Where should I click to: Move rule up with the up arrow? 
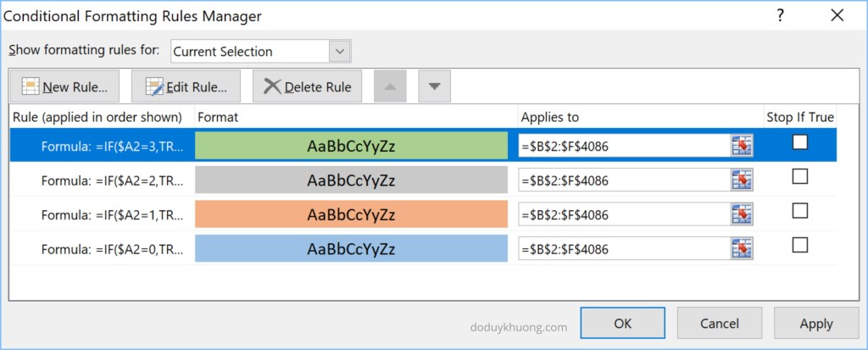(390, 86)
